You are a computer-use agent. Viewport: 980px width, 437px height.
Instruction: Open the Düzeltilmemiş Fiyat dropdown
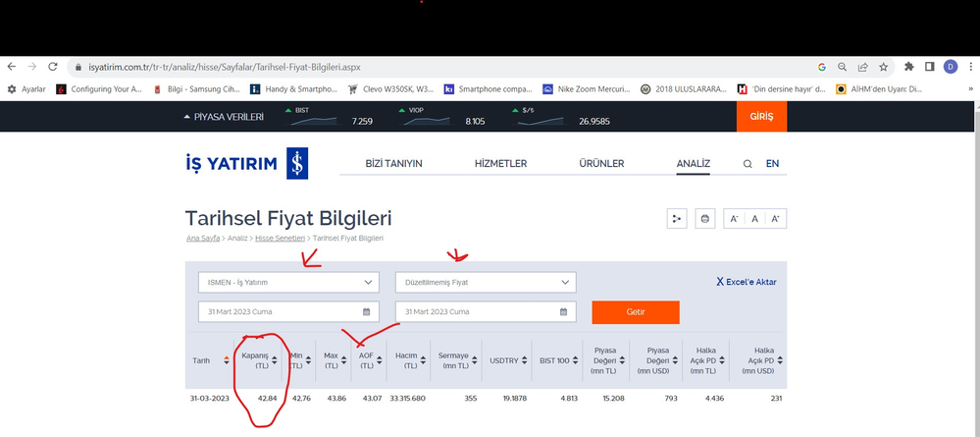486,283
